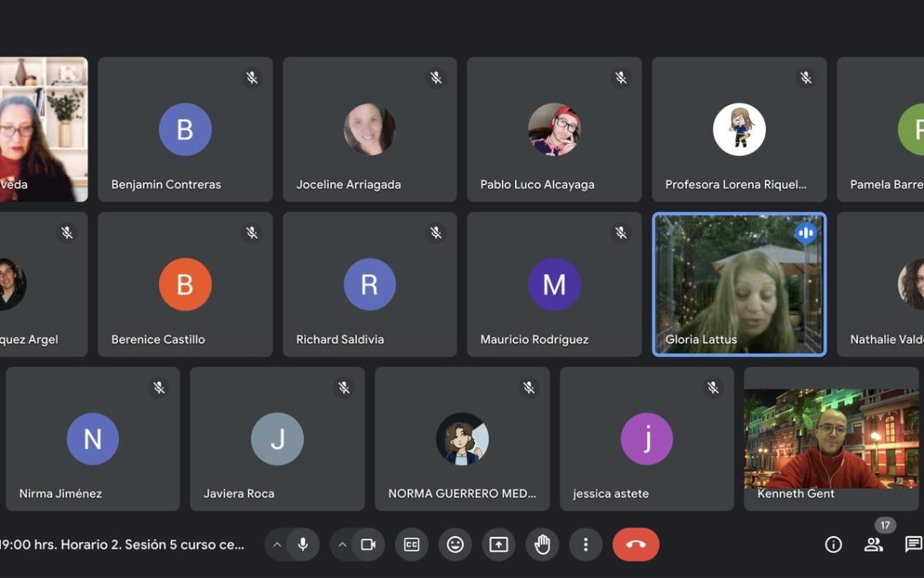This screenshot has height=578, width=924.
Task: Click muted mic icon on Profesora Lorena tile
Action: pyautogui.click(x=806, y=77)
